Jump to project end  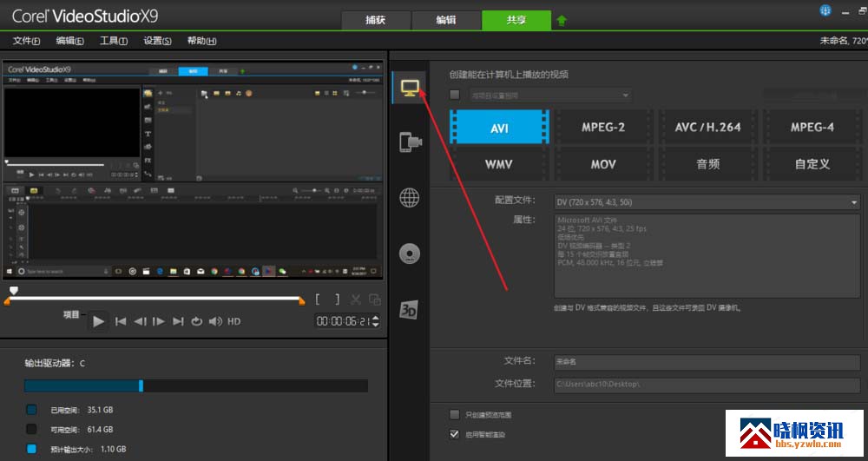tap(178, 321)
